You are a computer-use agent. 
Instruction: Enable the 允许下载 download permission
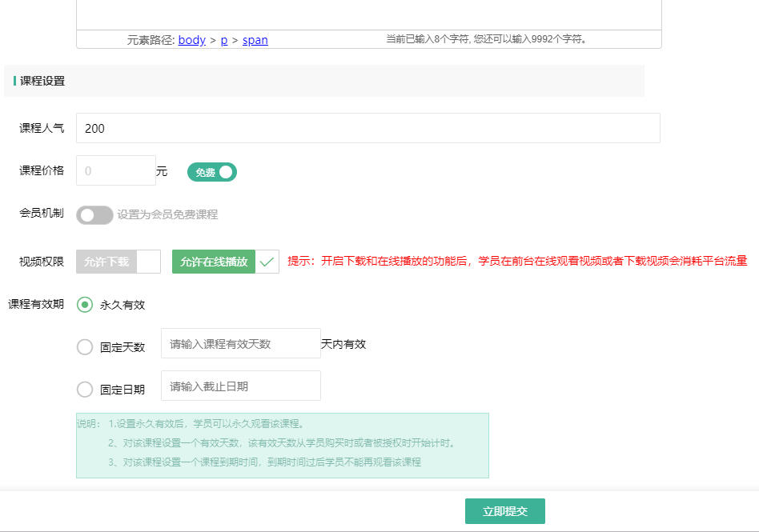click(x=118, y=262)
